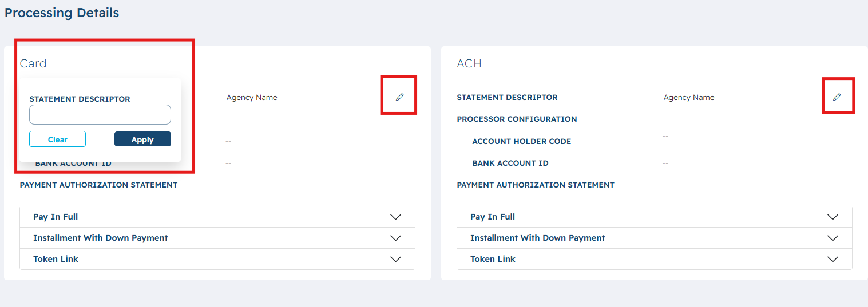Image resolution: width=868 pixels, height=307 pixels.
Task: Click the Processing Details page title
Action: (x=62, y=13)
